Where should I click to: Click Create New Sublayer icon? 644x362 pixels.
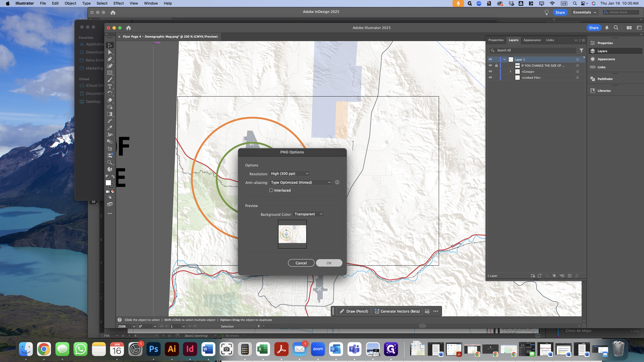pyautogui.click(x=562, y=276)
